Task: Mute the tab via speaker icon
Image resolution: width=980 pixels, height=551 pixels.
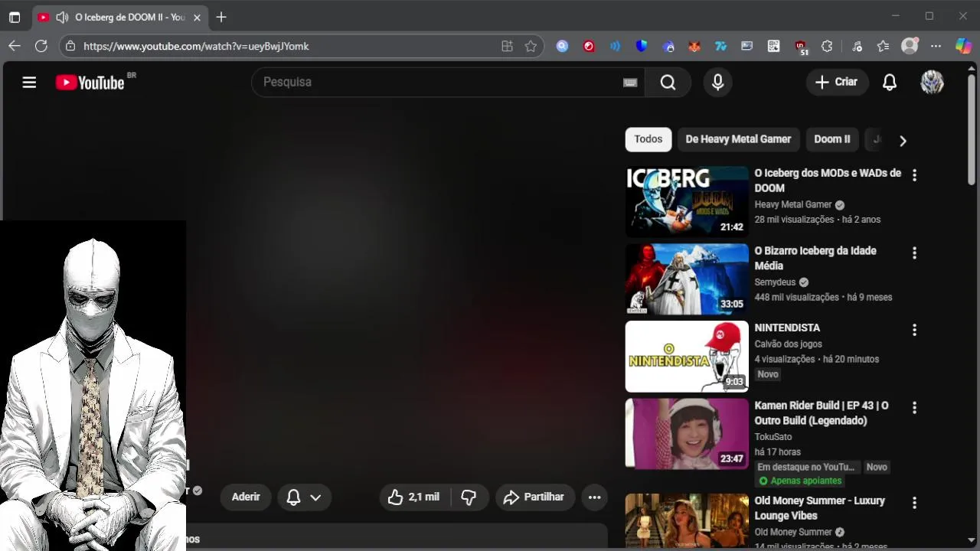Action: (x=62, y=17)
